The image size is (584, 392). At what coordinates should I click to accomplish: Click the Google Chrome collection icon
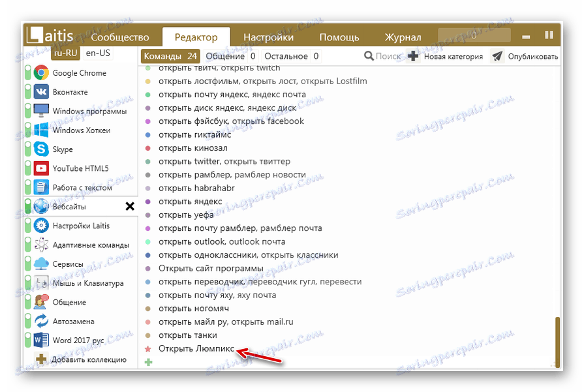pos(41,73)
